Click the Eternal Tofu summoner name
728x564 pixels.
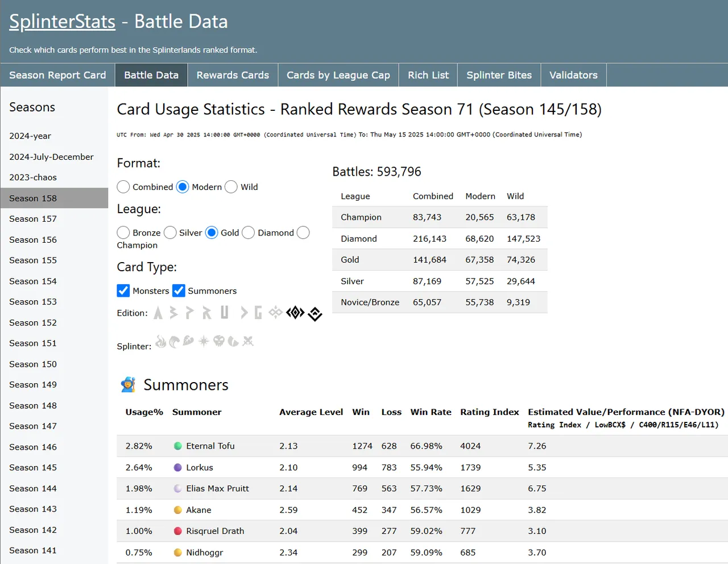click(210, 446)
